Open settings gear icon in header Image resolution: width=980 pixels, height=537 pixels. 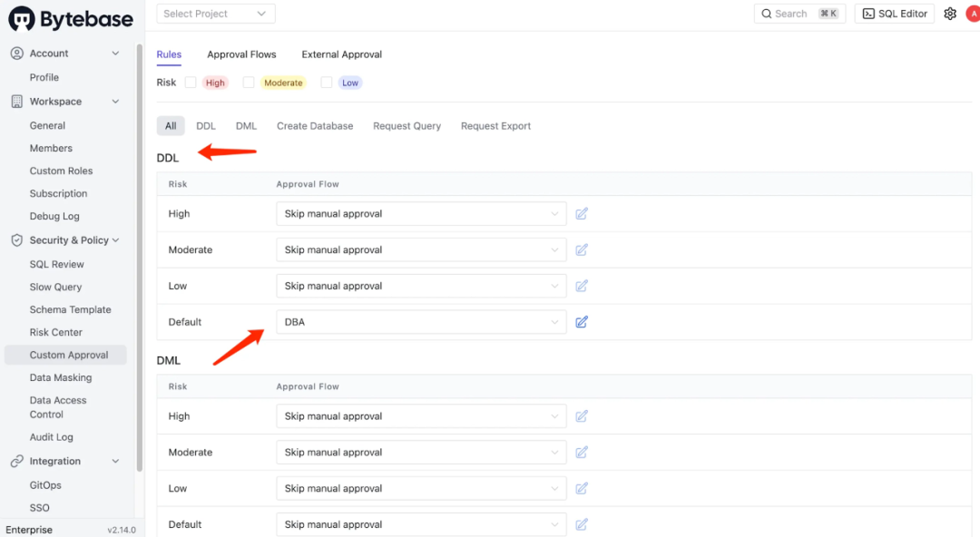pyautogui.click(x=950, y=14)
